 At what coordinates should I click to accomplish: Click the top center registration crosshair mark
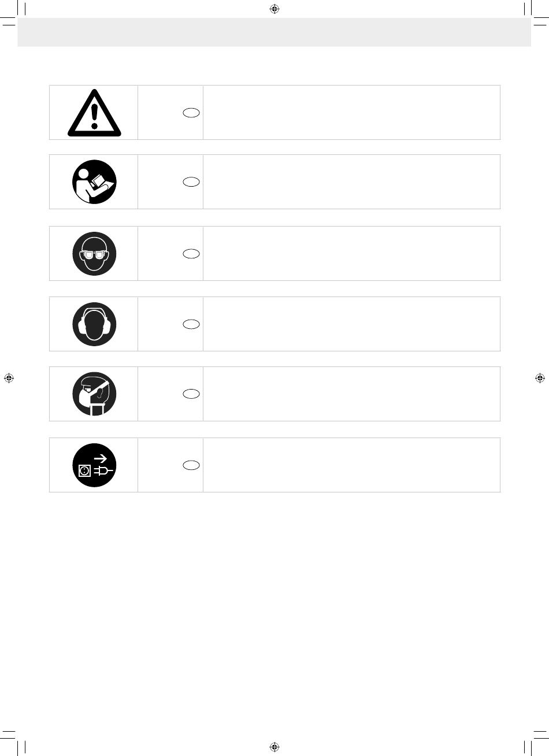[274, 9]
